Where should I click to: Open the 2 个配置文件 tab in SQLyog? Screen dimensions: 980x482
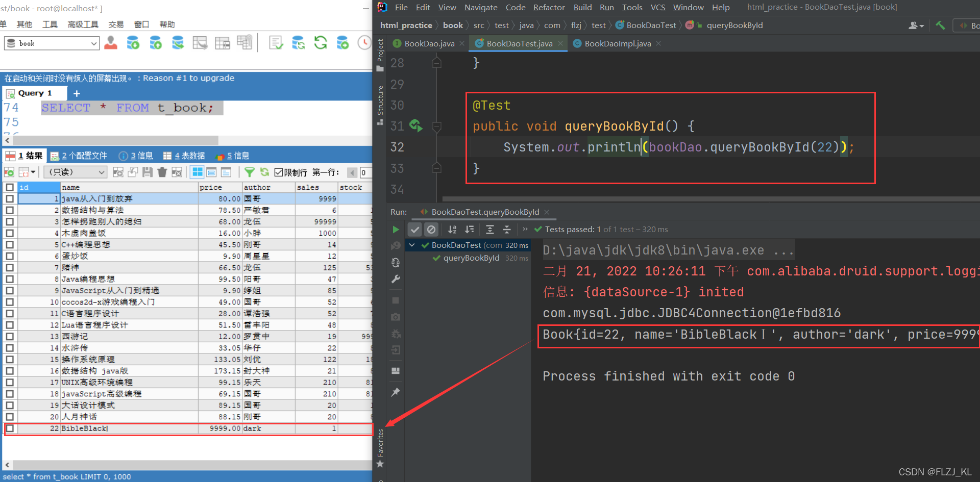(79, 156)
